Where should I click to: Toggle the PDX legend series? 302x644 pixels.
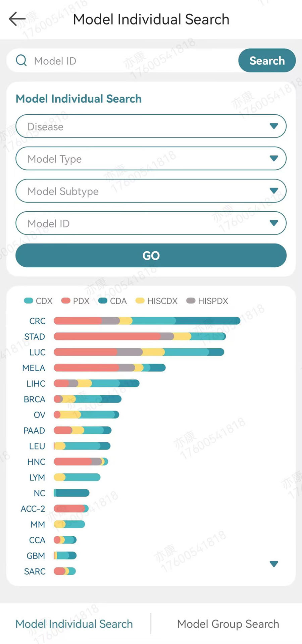(x=75, y=301)
